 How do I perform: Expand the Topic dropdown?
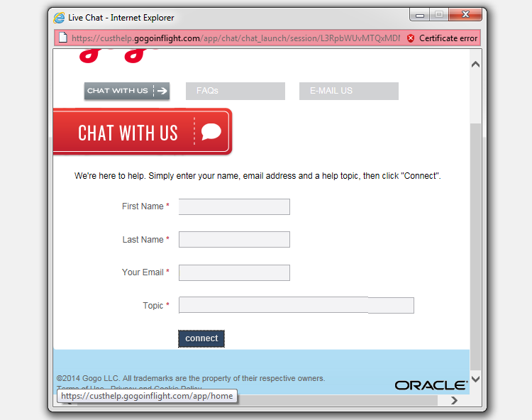(x=296, y=306)
